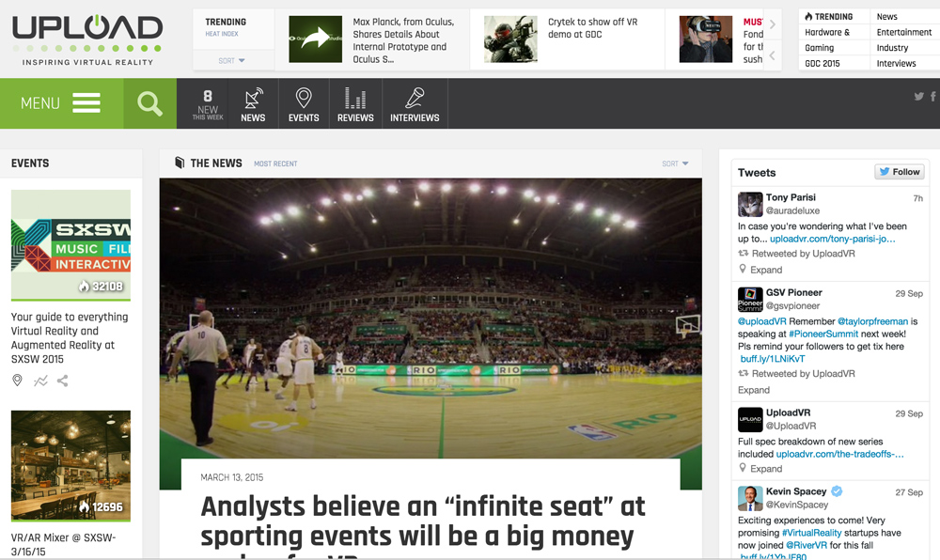The width and height of the screenshot is (940, 560).
Task: Select GDC 2015 in trending categories
Action: point(822,63)
